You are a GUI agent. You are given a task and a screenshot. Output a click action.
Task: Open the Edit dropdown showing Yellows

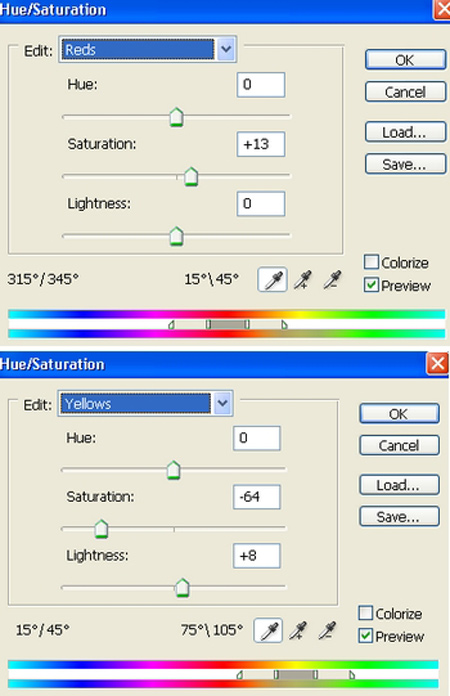tap(145, 403)
